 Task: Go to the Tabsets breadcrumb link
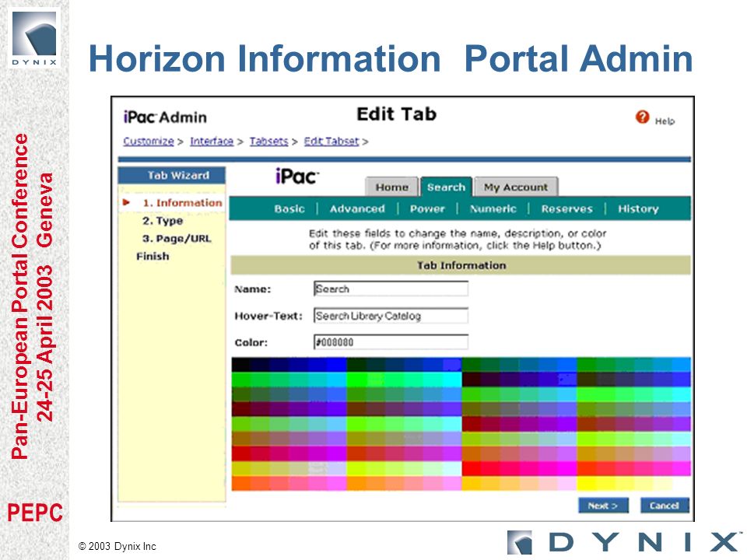[268, 142]
